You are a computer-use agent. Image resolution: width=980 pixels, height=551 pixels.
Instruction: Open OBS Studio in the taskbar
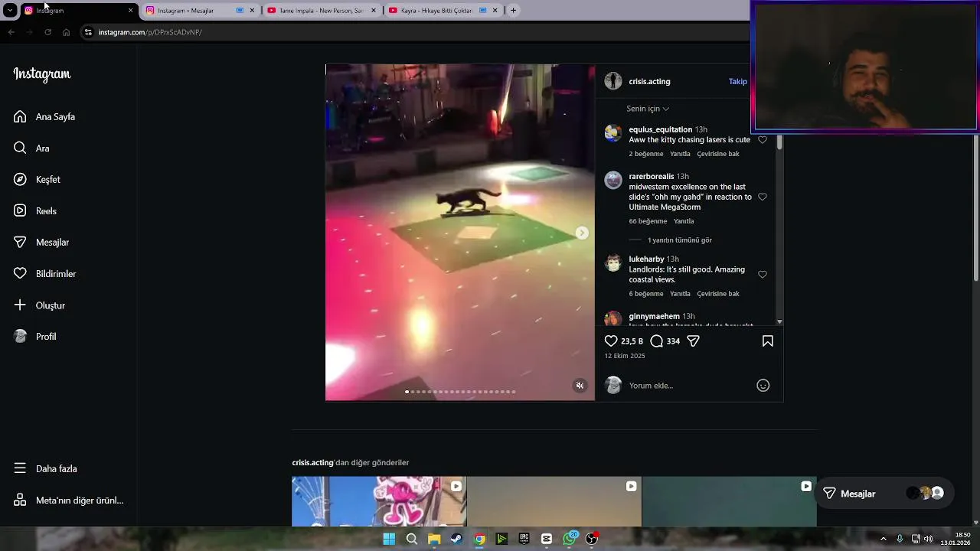[591, 539]
